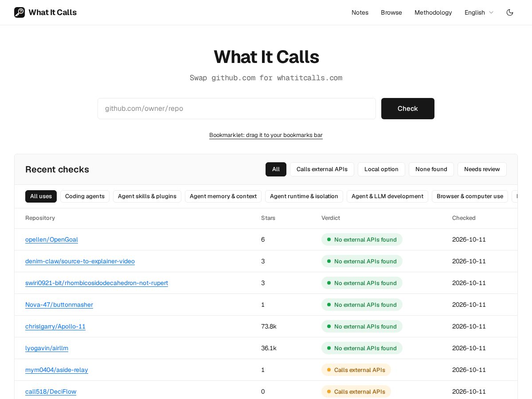Click the What It Calls logo icon
The width and height of the screenshot is (532, 399).
(20, 12)
